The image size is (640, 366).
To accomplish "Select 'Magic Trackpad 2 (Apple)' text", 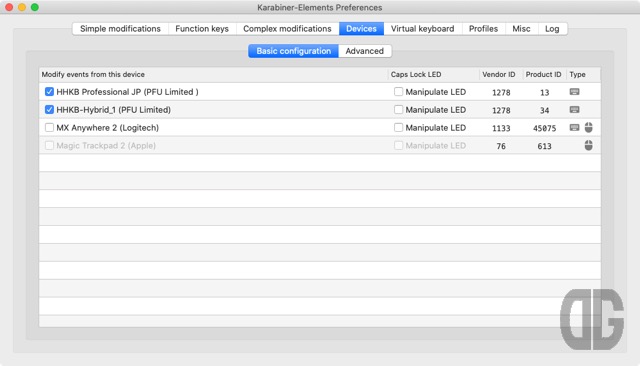I will point(106,146).
